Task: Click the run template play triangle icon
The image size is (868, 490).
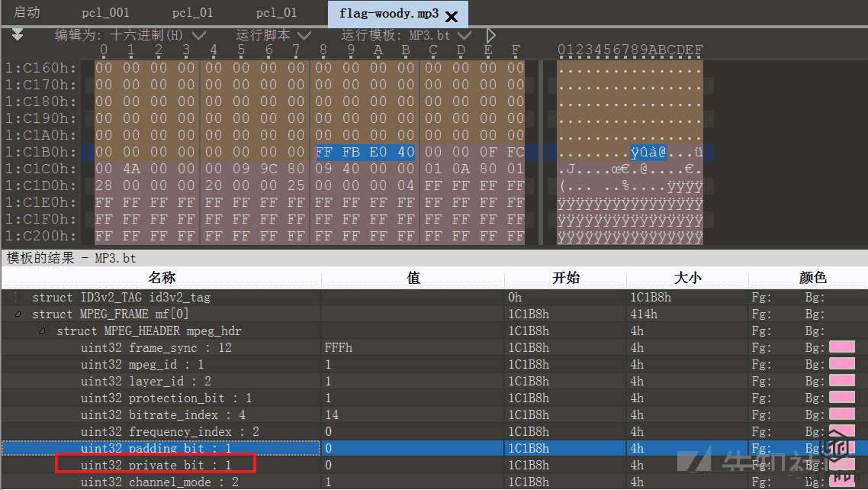Action: pos(491,35)
